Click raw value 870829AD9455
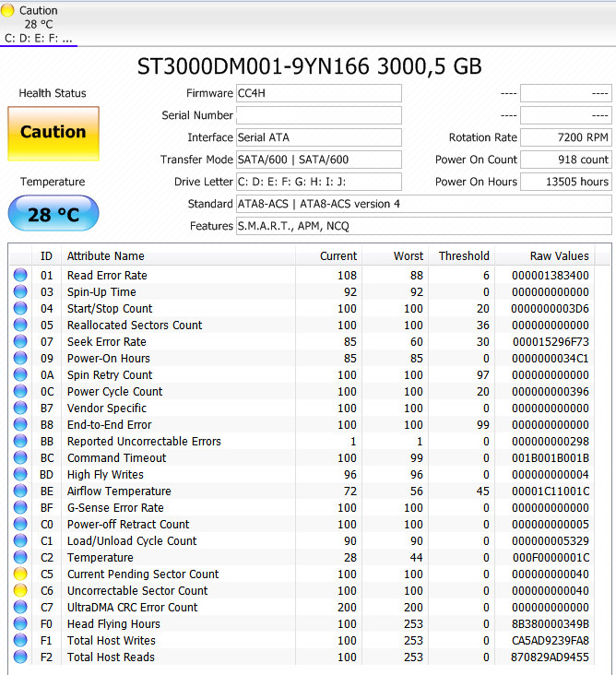The image size is (616, 675). (551, 657)
